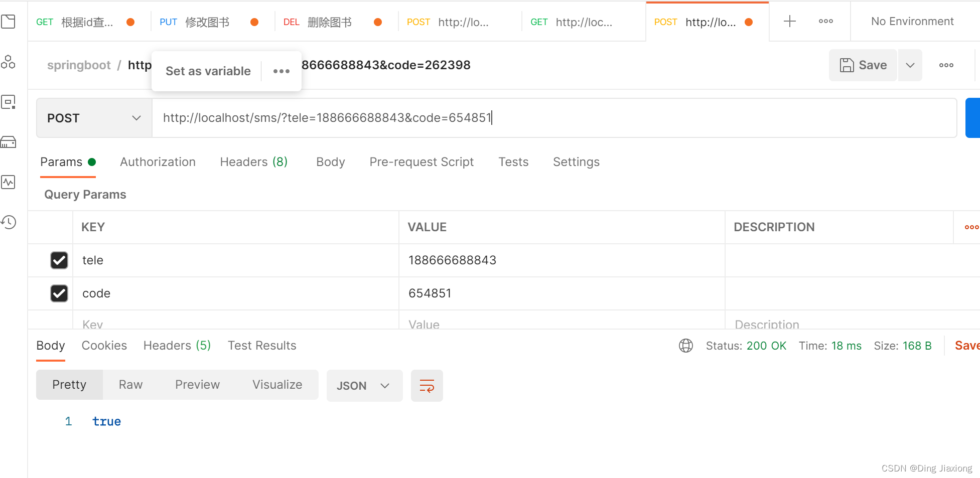Click Set as variable
Screen dimensions: 980x478
pos(208,71)
